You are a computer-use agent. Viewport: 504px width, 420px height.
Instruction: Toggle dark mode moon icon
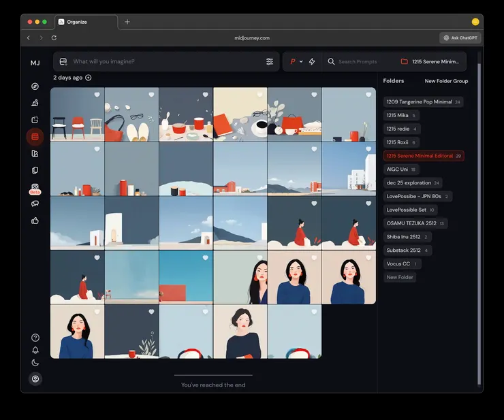pos(35,363)
